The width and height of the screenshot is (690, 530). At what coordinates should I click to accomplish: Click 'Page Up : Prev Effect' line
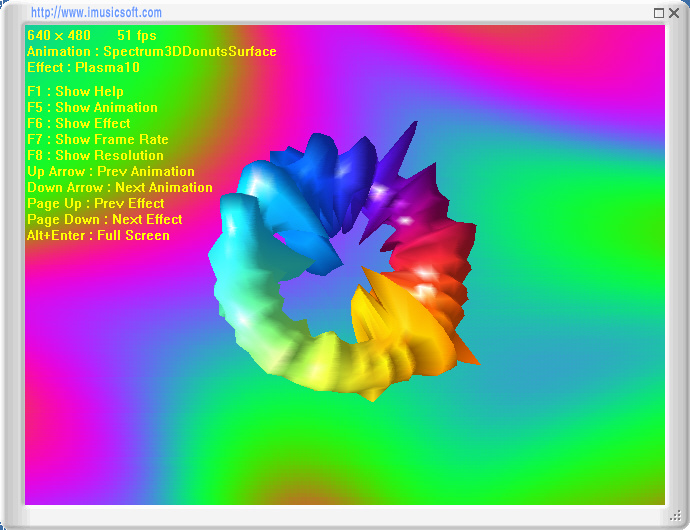click(x=95, y=203)
